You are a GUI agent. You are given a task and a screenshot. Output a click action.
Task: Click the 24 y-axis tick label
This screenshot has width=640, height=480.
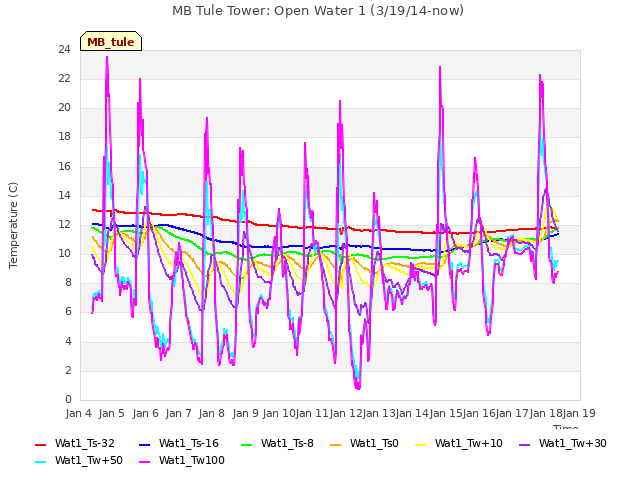tap(64, 50)
